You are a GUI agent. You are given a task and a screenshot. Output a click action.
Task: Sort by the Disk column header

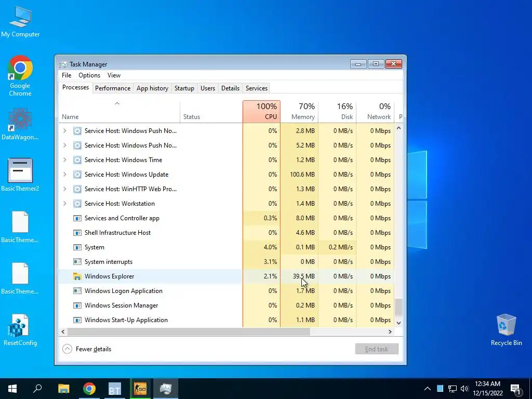(x=337, y=112)
